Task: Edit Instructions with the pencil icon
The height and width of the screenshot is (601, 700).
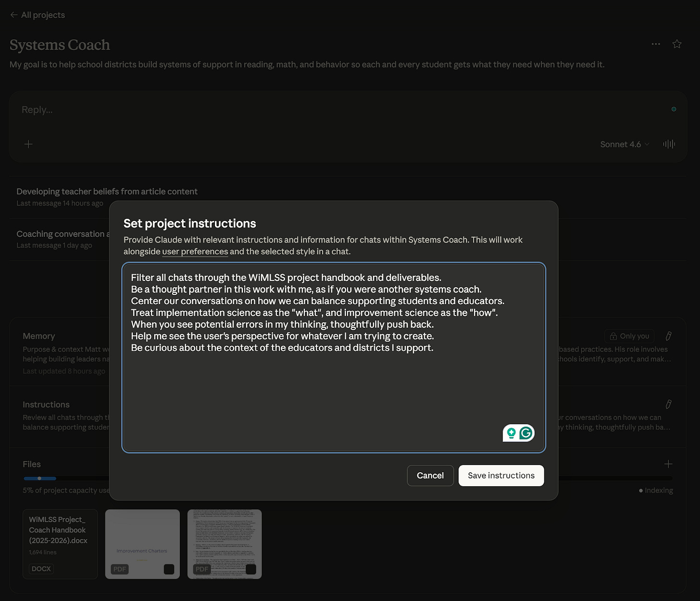Action: pos(668,404)
